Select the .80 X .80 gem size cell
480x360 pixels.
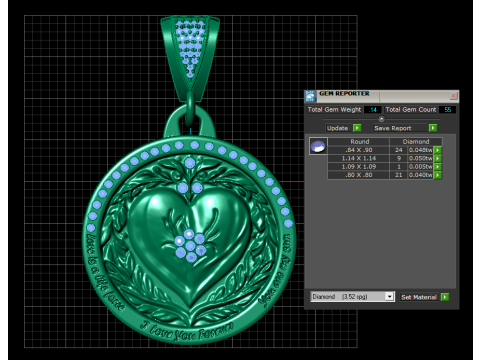[359, 175]
